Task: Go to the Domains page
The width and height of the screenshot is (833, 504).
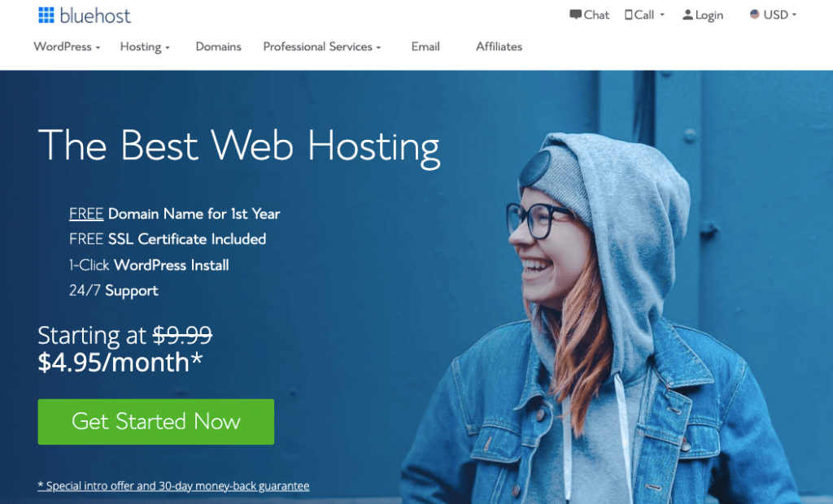Action: (x=218, y=46)
